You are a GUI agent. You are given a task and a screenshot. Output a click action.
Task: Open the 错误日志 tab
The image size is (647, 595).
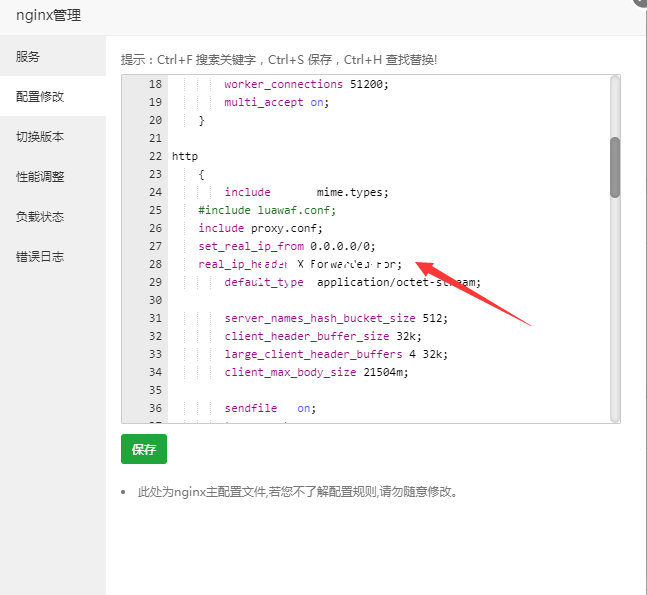pyautogui.click(x=41, y=257)
